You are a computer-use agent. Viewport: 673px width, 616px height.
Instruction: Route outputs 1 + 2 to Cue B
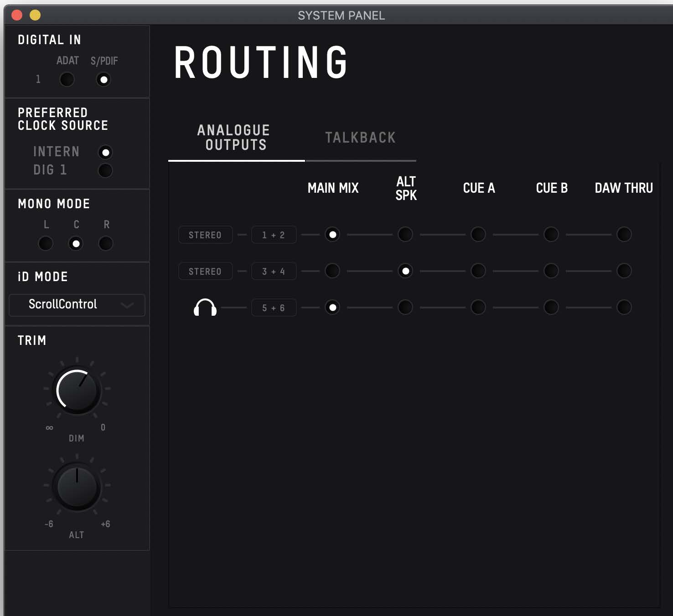tap(551, 235)
